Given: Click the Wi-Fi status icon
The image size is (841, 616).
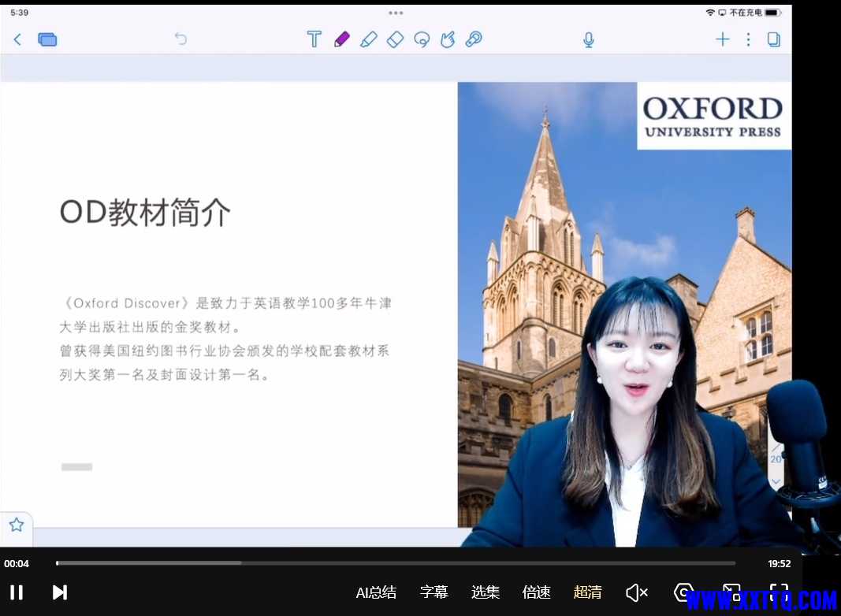Looking at the screenshot, I should click(710, 13).
